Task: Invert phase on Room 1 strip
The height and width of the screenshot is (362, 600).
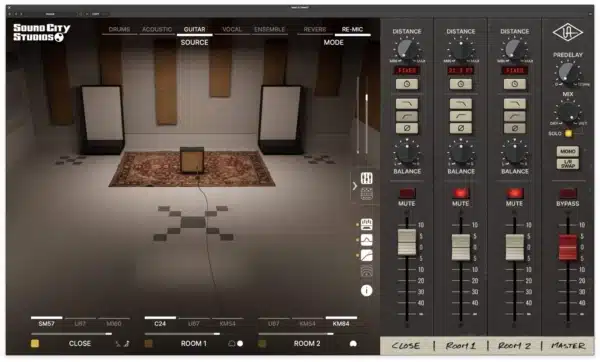Action: [461, 128]
